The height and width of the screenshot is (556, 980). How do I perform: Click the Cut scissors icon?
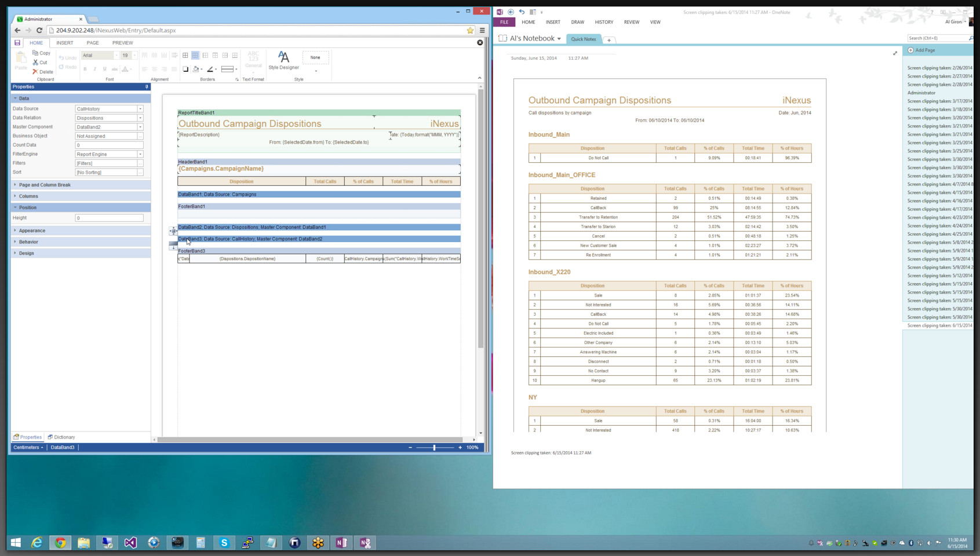(35, 63)
